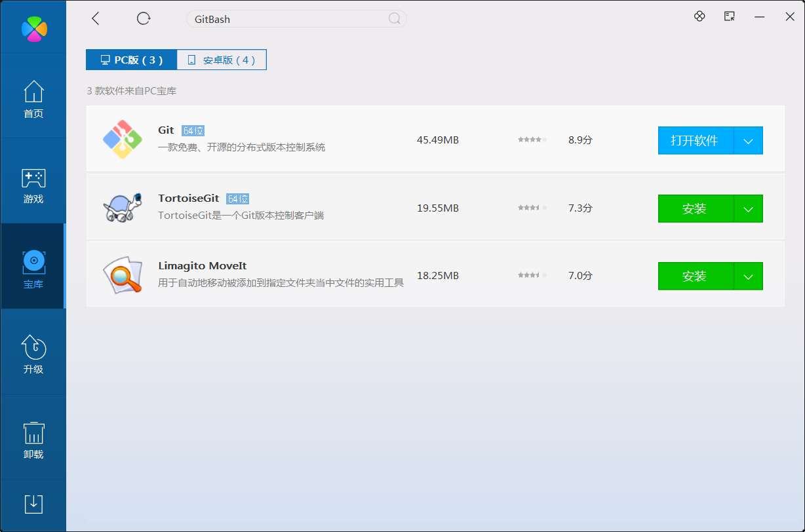The height and width of the screenshot is (532, 805).
Task: Click the Limagito MoveIt star rating
Action: click(x=532, y=275)
